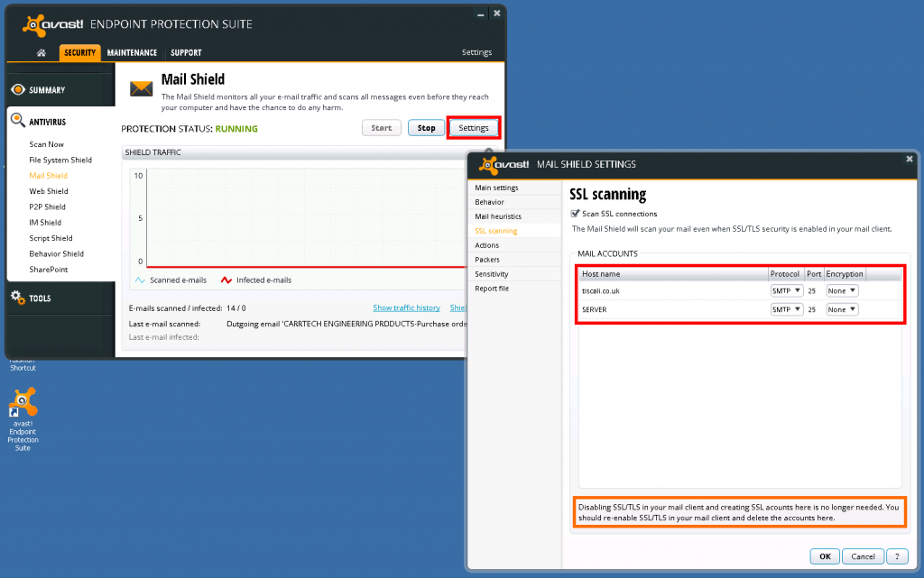Open Settings link in the header bar
This screenshot has height=578, width=924.
tap(476, 52)
